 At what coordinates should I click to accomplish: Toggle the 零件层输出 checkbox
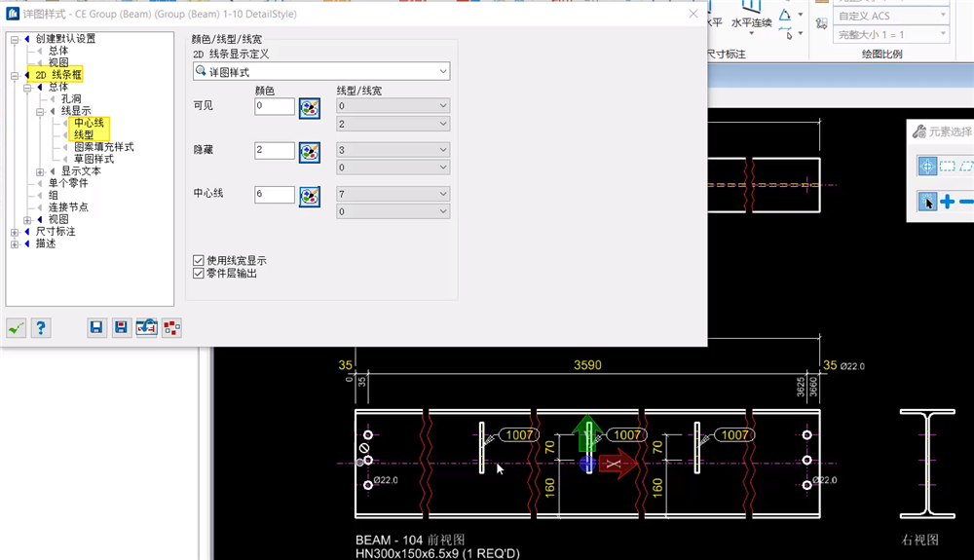click(x=199, y=274)
